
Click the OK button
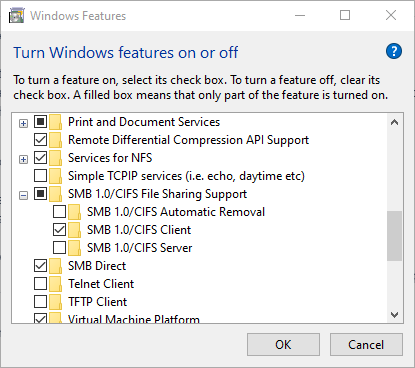[x=283, y=344]
